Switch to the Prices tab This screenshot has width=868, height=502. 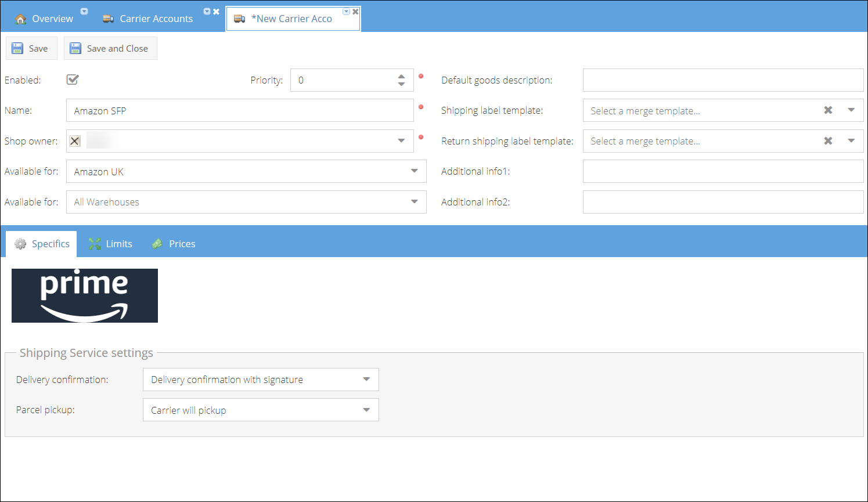coord(173,244)
